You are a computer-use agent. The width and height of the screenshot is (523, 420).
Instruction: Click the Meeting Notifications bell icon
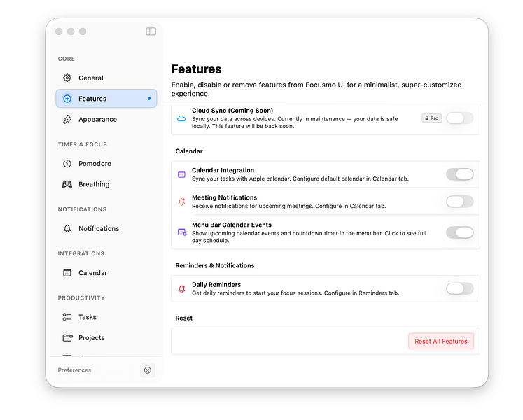point(181,202)
